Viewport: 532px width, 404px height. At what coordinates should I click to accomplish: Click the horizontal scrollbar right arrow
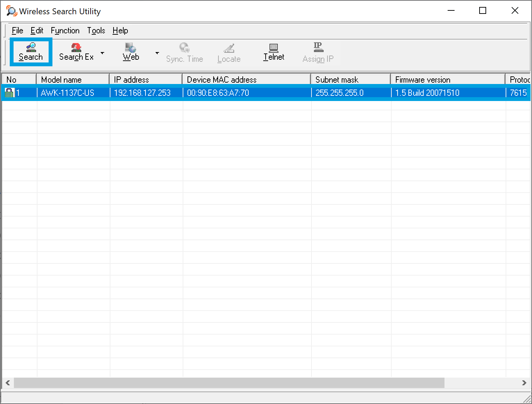coord(524,383)
